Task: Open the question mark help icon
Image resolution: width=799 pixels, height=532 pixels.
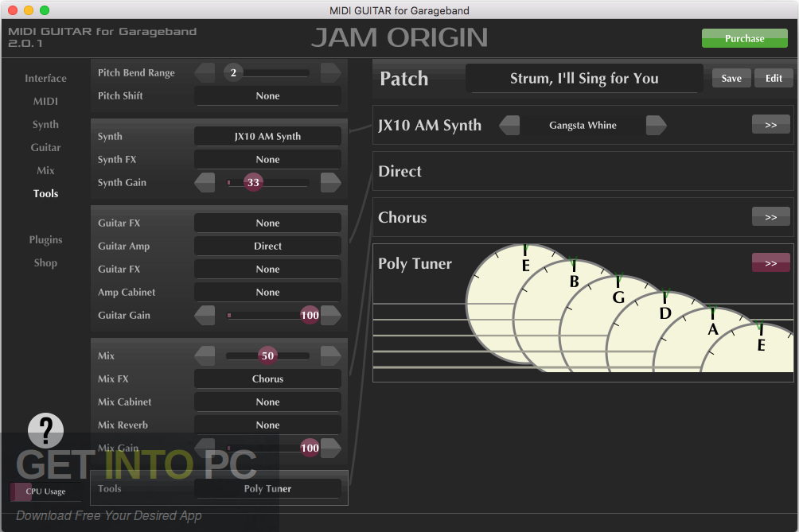Action: point(46,430)
